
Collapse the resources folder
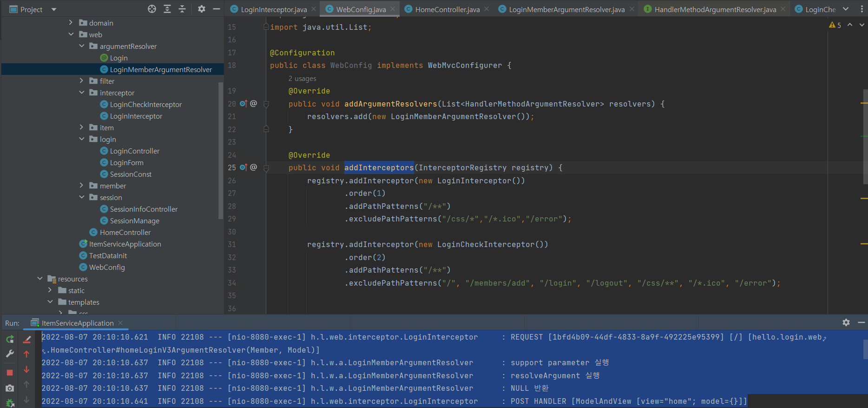click(x=40, y=278)
